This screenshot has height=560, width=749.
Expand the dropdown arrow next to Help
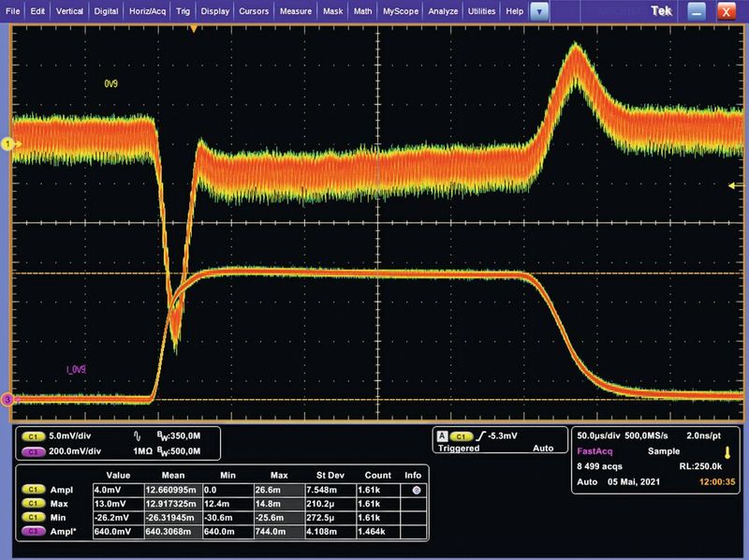click(538, 11)
